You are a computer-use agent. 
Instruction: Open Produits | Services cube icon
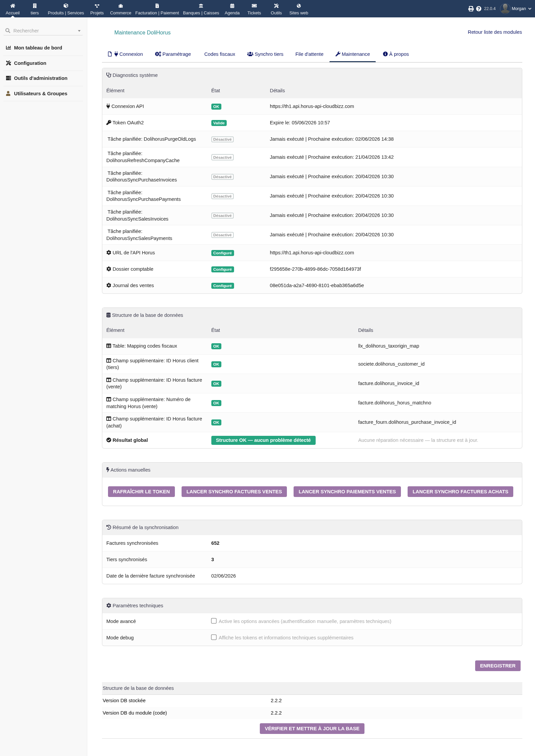click(x=66, y=6)
